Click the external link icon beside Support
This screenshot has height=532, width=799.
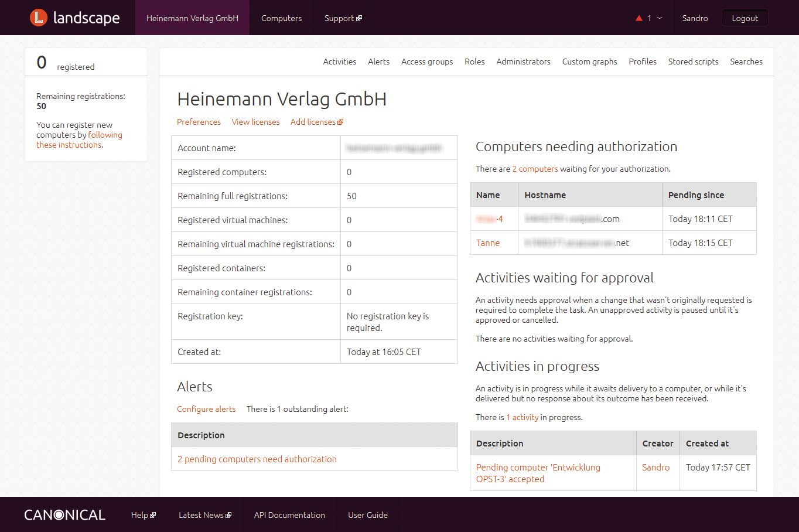click(x=360, y=18)
